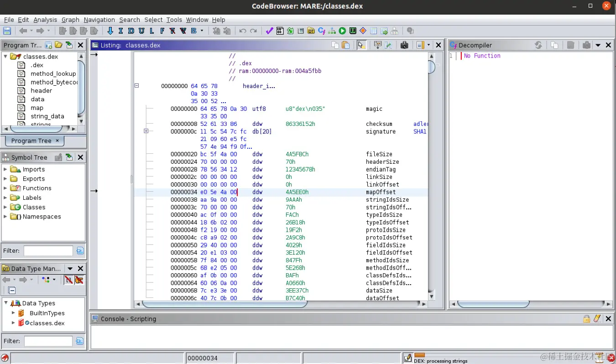Toggle the array filter in Data Type Manager
616x364 pixels.
[x=68, y=280]
